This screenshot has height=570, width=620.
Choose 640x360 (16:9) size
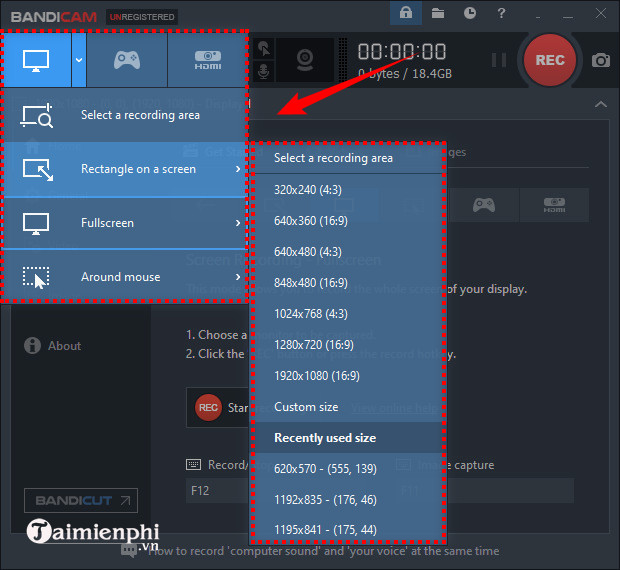348,221
